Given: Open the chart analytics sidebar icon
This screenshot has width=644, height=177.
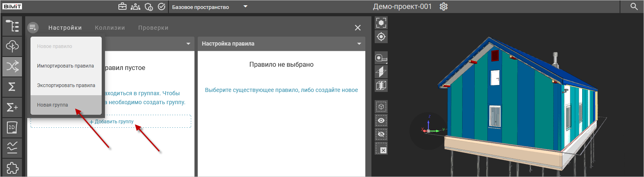Looking at the screenshot, I should [x=12, y=147].
